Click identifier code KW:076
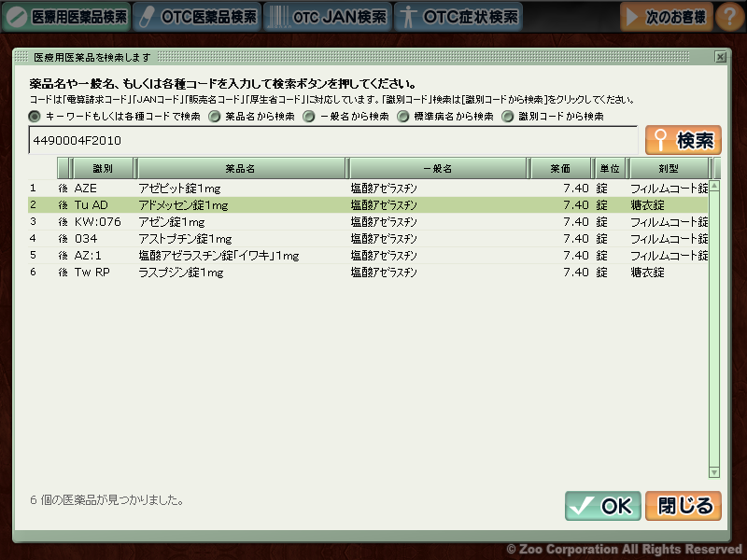 pos(98,222)
